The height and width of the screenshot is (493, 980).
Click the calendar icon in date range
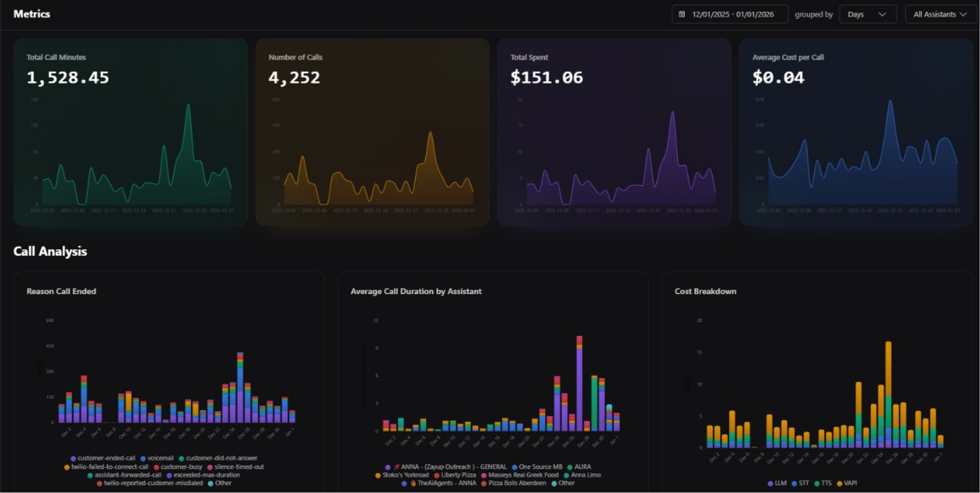(682, 14)
